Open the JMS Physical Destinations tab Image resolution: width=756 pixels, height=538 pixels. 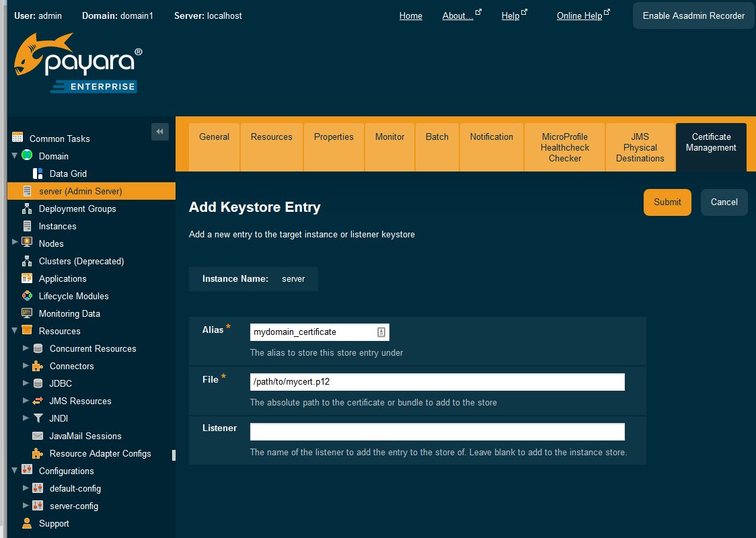[640, 147]
